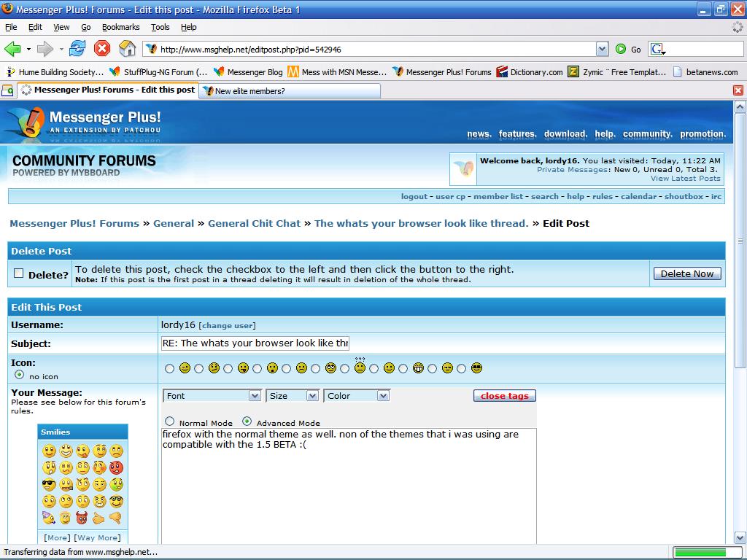Switch to Normal Mode radio button
The height and width of the screenshot is (560, 747).
pyautogui.click(x=169, y=421)
